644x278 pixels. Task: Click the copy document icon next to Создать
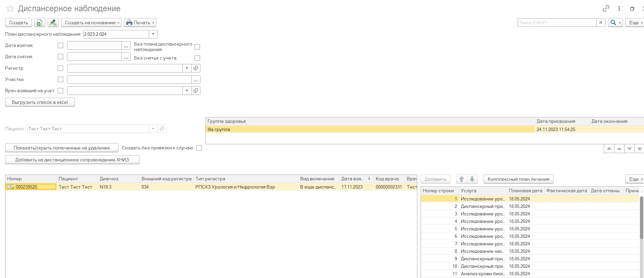[39, 23]
